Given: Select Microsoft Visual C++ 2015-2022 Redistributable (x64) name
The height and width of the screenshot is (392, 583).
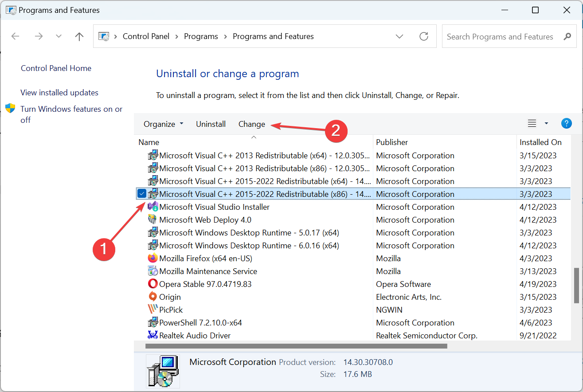Looking at the screenshot, I should 265,181.
